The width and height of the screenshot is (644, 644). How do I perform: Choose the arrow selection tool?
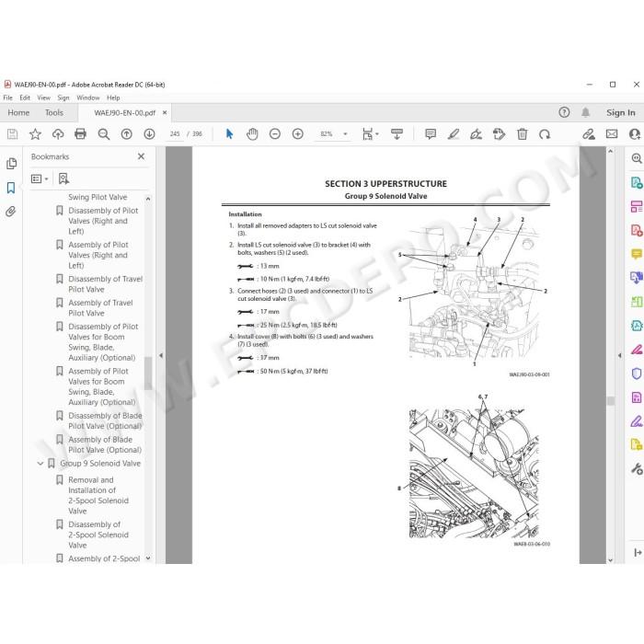click(x=230, y=134)
